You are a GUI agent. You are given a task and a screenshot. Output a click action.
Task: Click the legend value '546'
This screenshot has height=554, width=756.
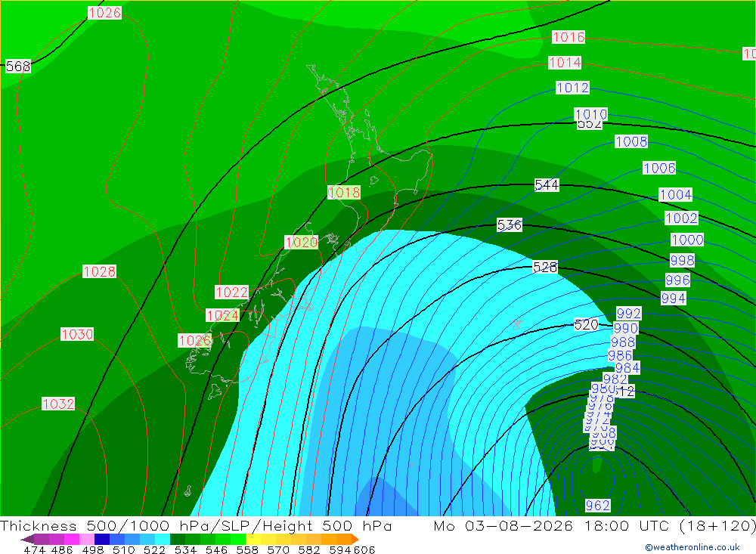(216, 550)
